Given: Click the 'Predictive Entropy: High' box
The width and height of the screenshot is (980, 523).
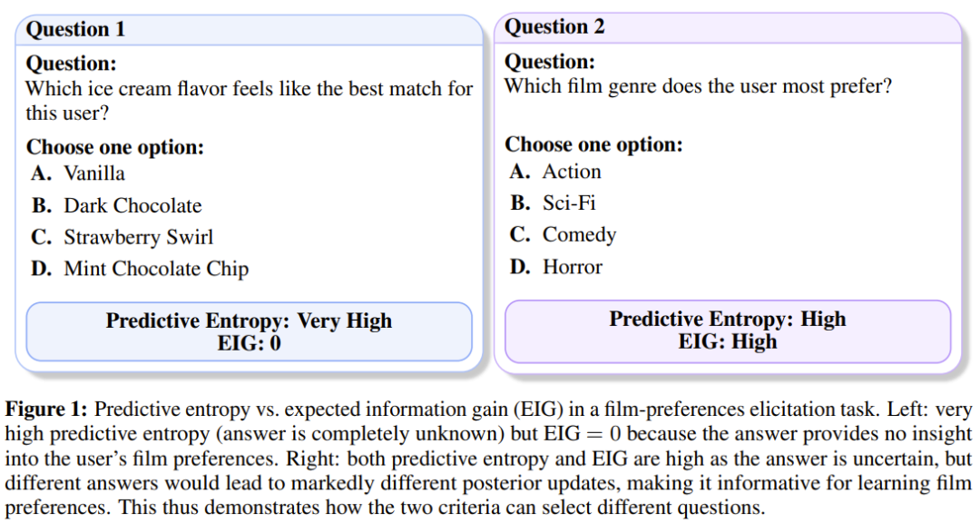Looking at the screenshot, I should [728, 331].
